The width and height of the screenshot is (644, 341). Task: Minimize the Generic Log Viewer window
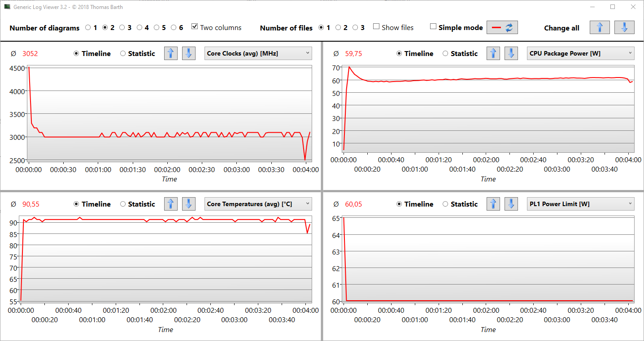point(592,7)
